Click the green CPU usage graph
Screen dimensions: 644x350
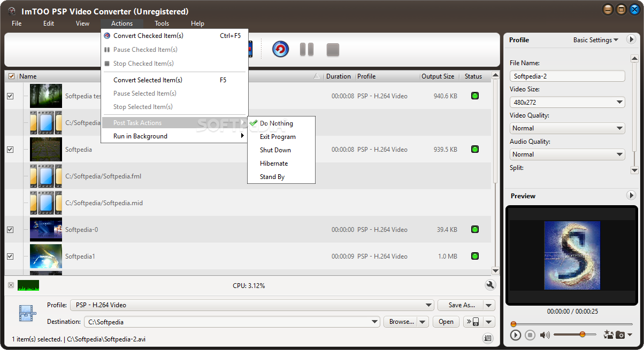click(28, 285)
